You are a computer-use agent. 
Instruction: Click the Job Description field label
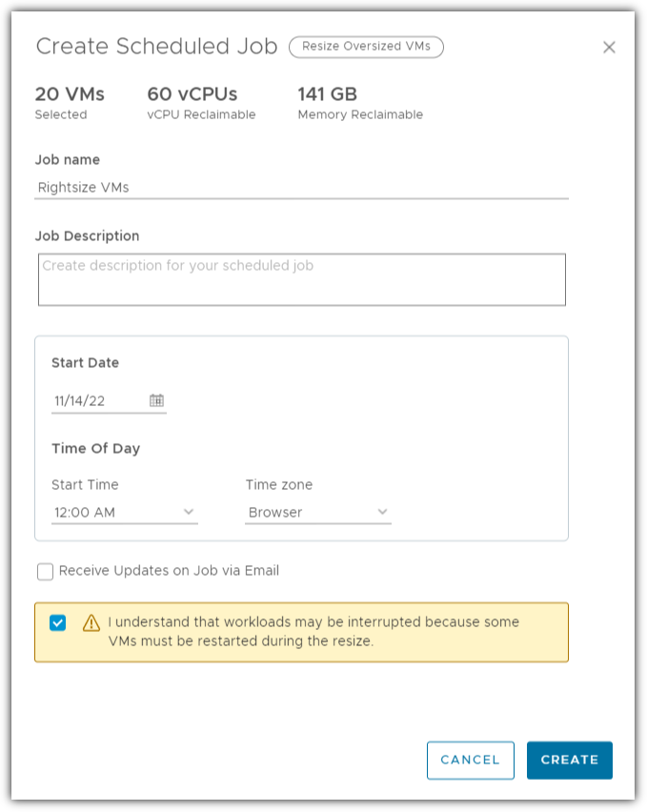(x=87, y=236)
